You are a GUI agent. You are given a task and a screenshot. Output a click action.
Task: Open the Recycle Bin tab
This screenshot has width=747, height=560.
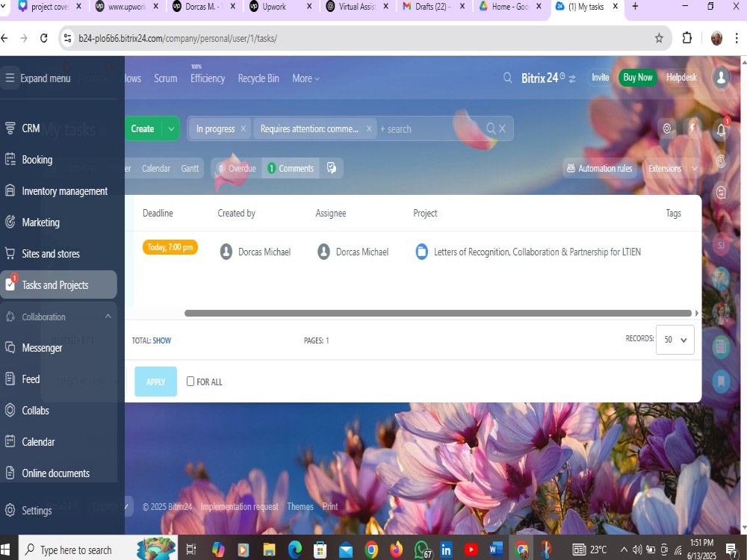pos(258,78)
